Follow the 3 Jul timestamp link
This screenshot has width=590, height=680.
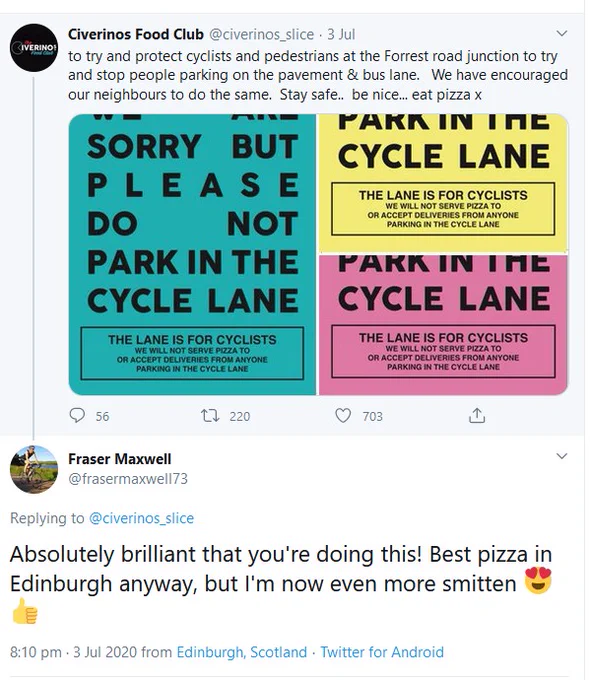(341, 34)
